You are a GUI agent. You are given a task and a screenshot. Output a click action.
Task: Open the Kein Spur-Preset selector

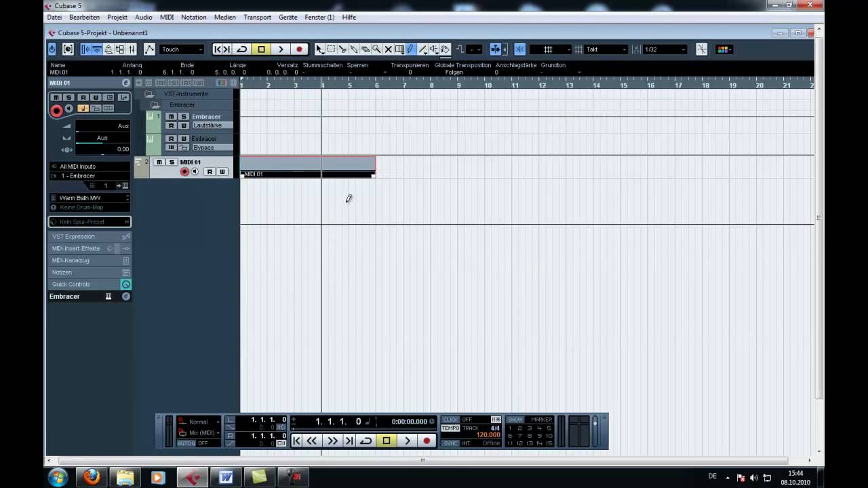pos(90,222)
